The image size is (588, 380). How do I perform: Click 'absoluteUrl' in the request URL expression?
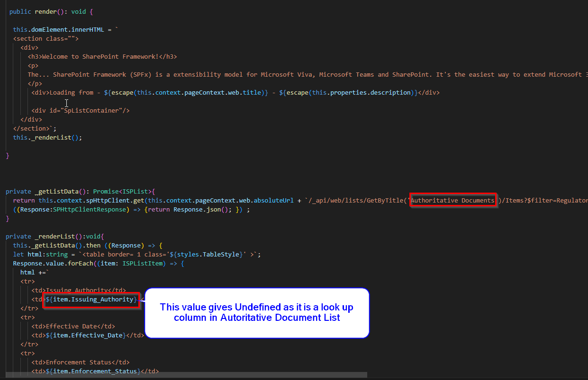pos(275,200)
